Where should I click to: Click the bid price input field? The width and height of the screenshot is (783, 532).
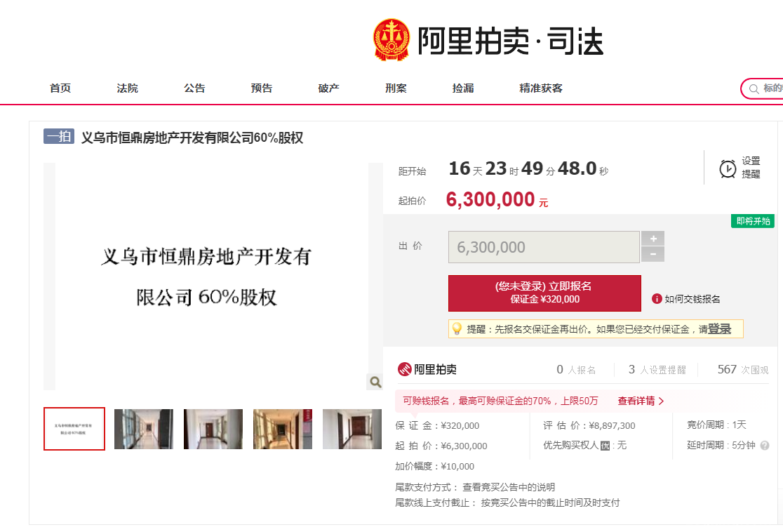click(x=544, y=247)
